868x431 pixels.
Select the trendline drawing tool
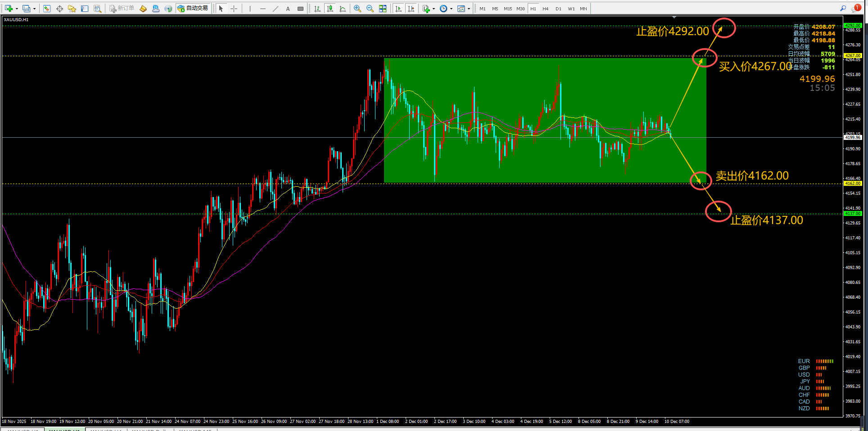point(276,9)
